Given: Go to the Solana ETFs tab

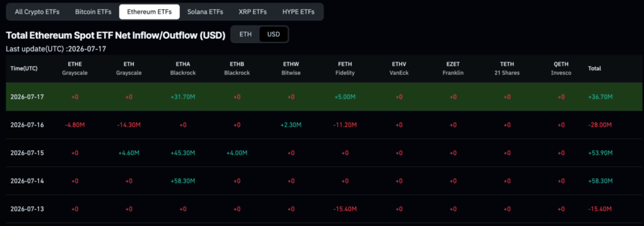Looking at the screenshot, I should 205,12.
